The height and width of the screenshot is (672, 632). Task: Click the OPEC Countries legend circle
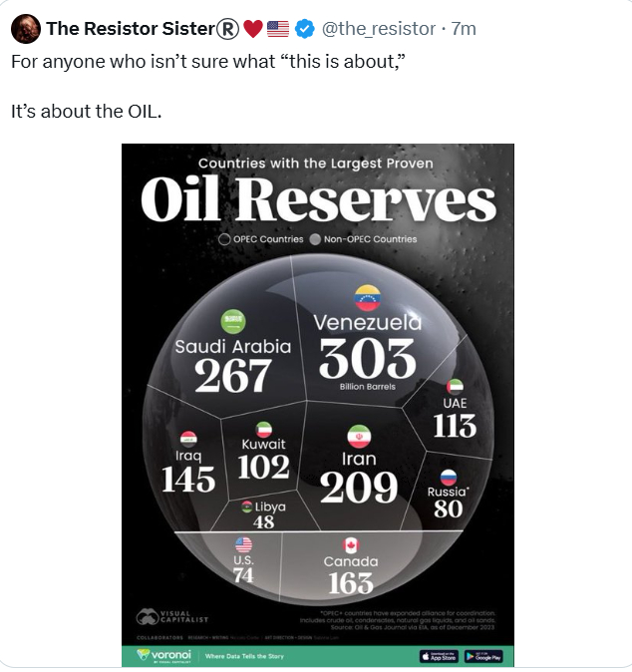point(224,239)
